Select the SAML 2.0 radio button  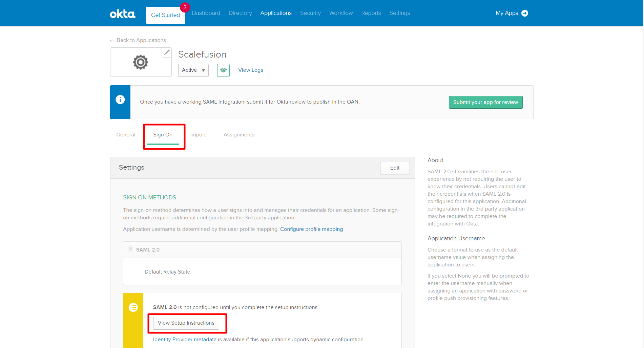pos(130,249)
